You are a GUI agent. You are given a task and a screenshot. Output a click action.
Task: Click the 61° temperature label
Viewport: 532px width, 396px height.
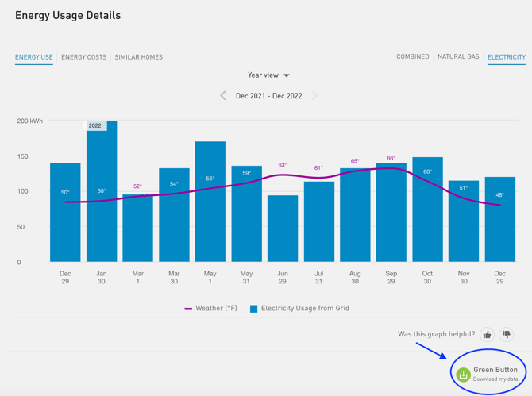coord(318,167)
